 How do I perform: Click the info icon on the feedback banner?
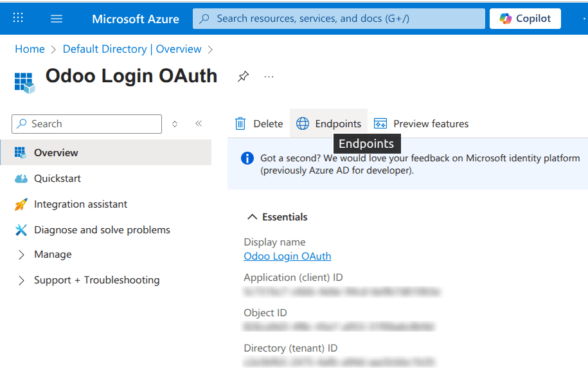(247, 157)
